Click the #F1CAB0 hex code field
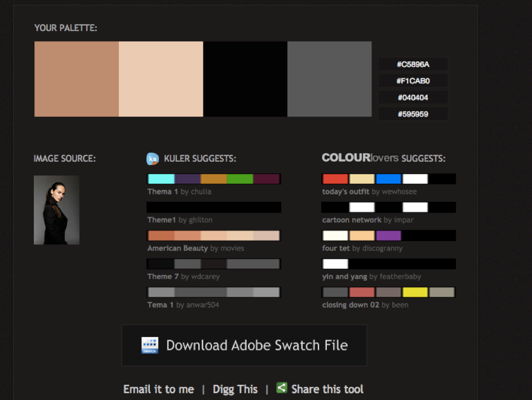This screenshot has width=532, height=400. pos(413,81)
